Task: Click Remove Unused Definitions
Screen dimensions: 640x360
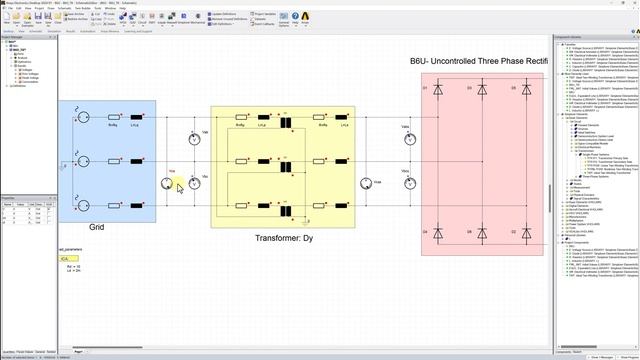Action: point(228,19)
